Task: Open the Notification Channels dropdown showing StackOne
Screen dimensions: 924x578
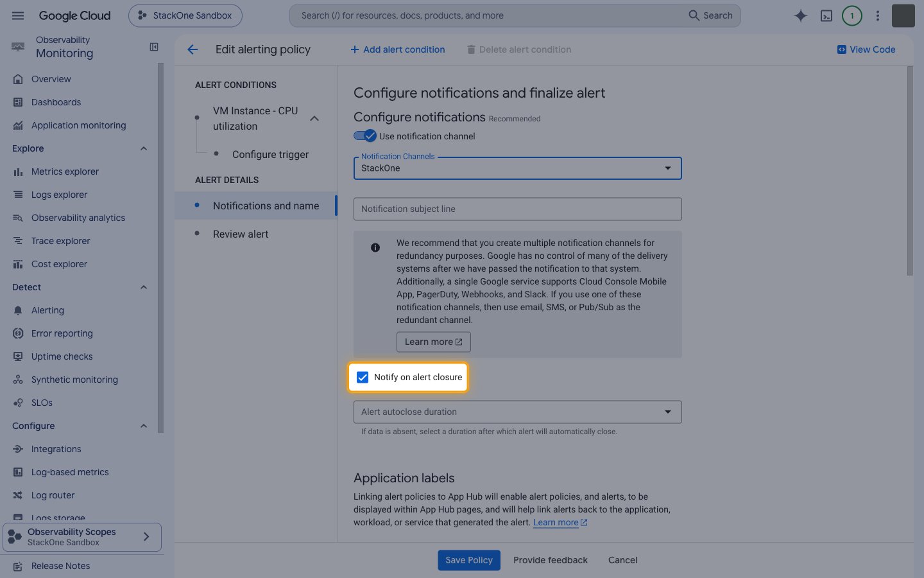Action: pos(517,168)
